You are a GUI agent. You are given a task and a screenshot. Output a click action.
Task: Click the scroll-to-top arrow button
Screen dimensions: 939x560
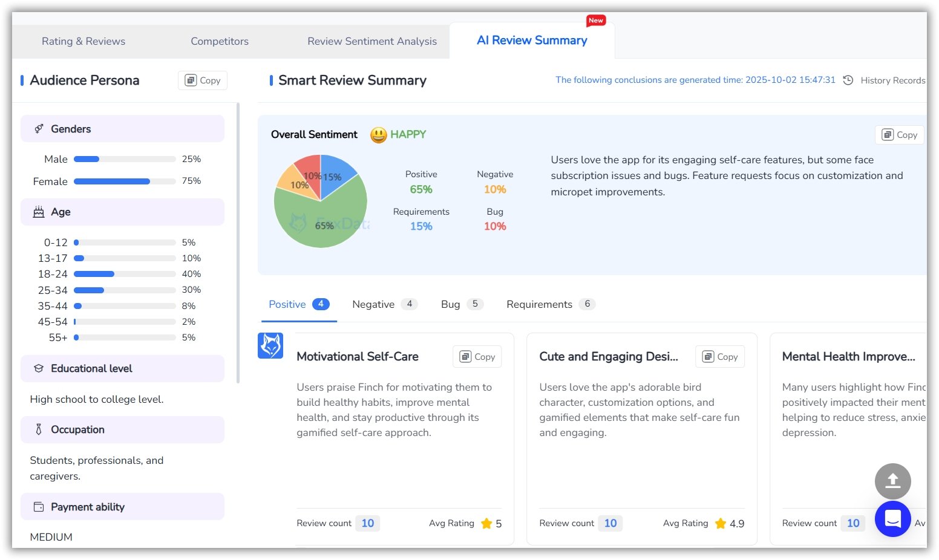point(892,481)
